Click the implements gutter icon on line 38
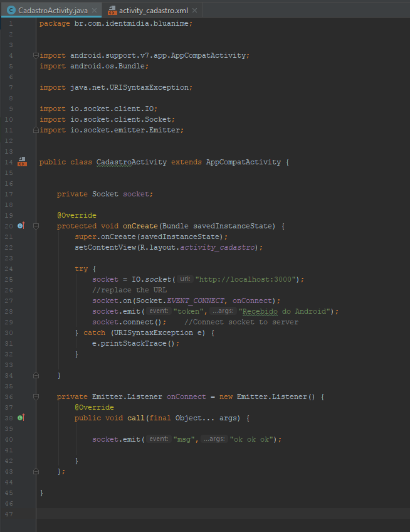 21,418
